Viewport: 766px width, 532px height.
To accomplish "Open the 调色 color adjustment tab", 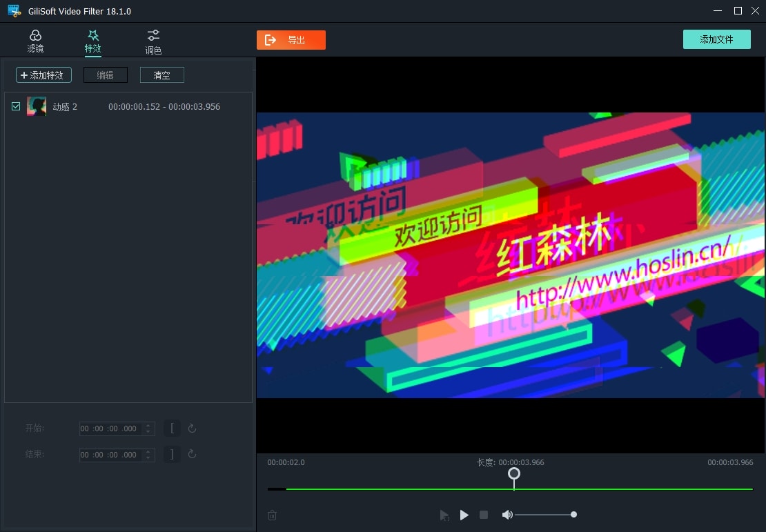I will click(x=153, y=42).
